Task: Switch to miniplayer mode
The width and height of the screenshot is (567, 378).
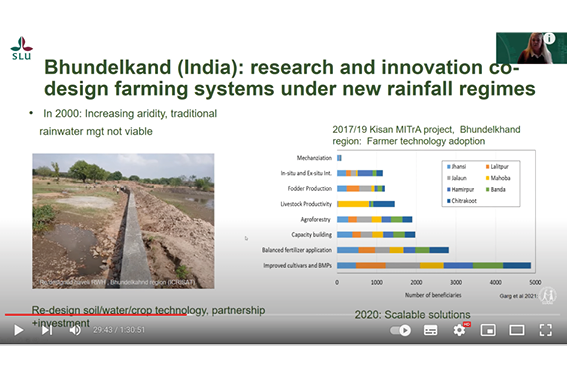Action: click(x=488, y=330)
